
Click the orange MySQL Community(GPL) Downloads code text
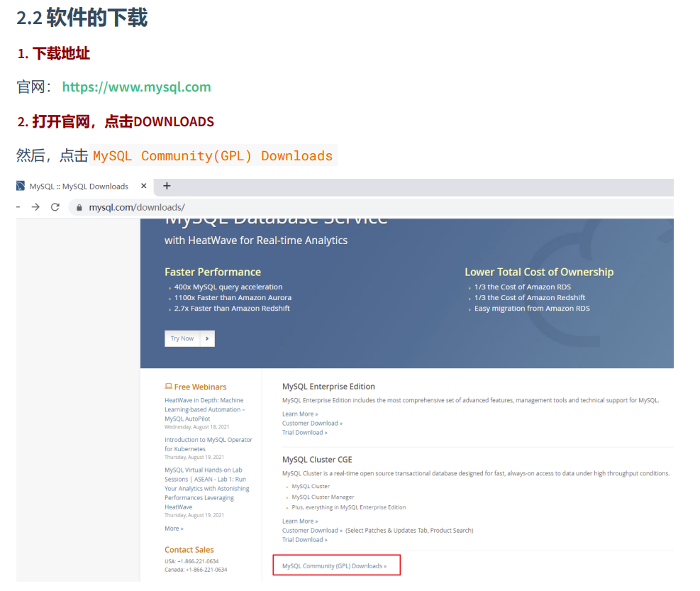[x=213, y=155]
